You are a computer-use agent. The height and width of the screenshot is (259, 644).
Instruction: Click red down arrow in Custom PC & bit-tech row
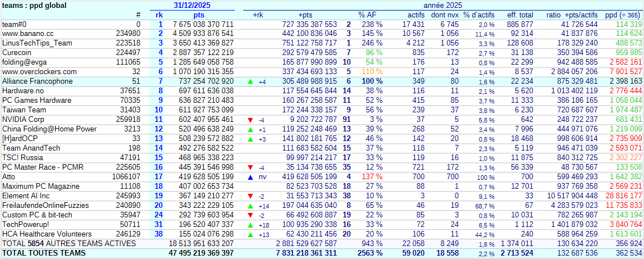click(x=250, y=215)
